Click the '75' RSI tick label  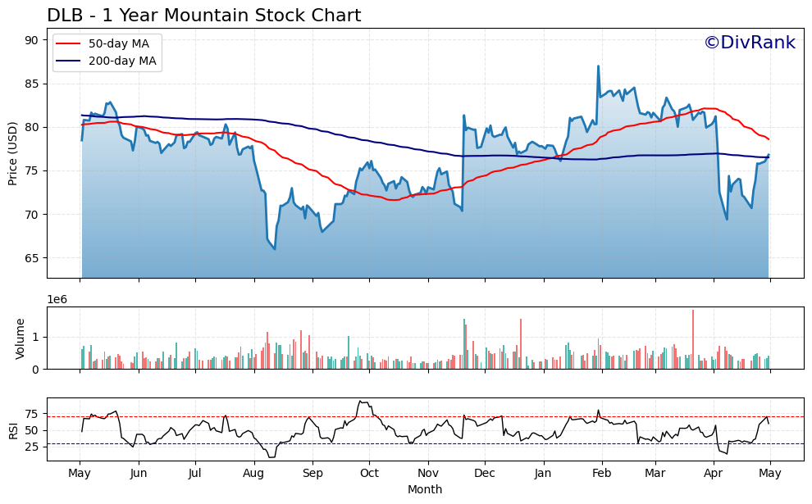32,414
